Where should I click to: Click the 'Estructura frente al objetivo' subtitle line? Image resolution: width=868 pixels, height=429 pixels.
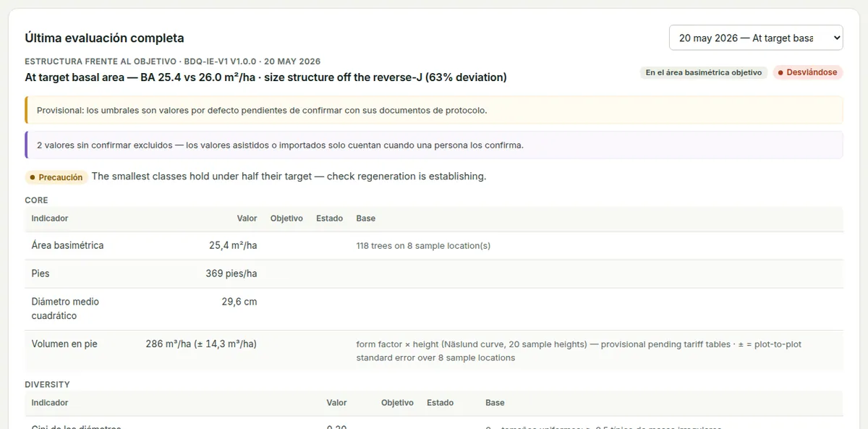(172, 61)
